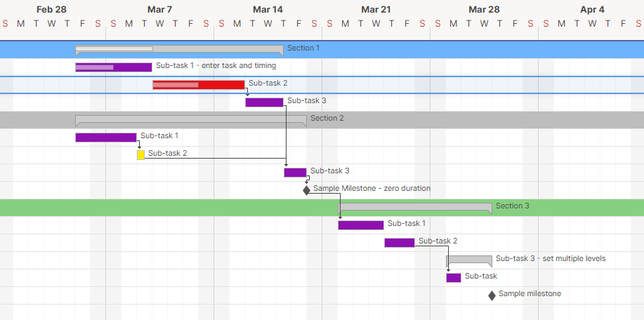Image resolution: width=644 pixels, height=320 pixels.
Task: Click the 'Sub-task 1 - enter task and timing' label
Action: (216, 66)
